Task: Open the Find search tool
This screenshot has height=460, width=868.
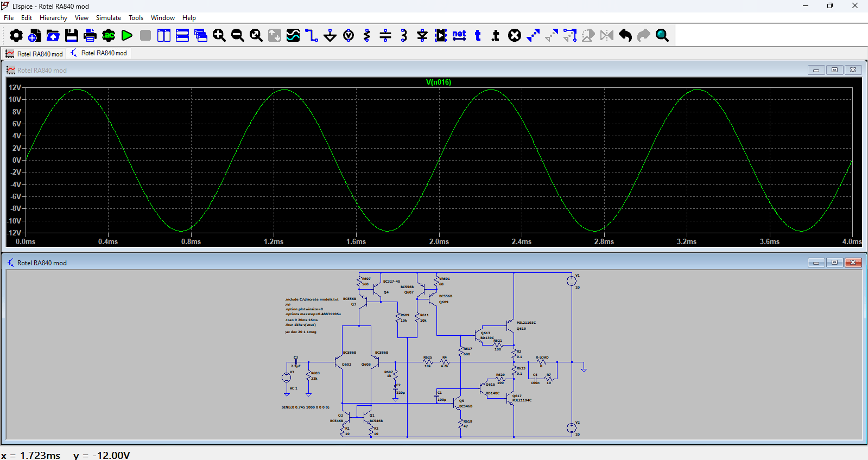Action: coord(662,35)
